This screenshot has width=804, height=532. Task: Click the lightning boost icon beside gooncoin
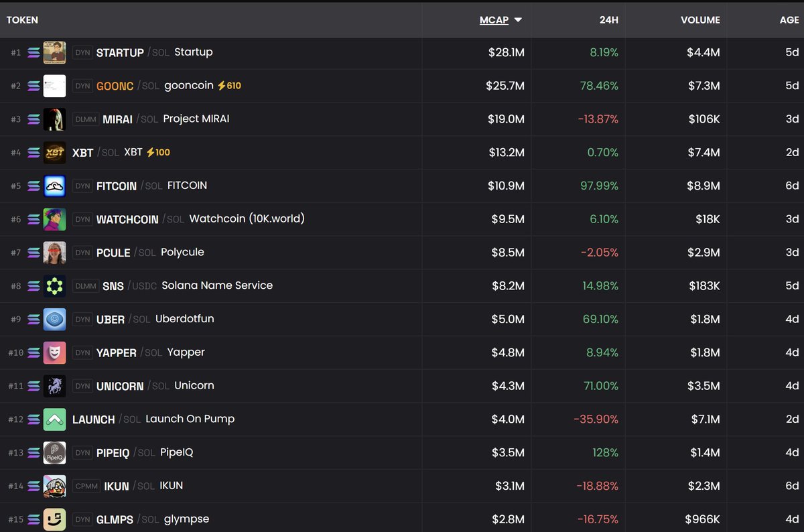click(x=221, y=86)
